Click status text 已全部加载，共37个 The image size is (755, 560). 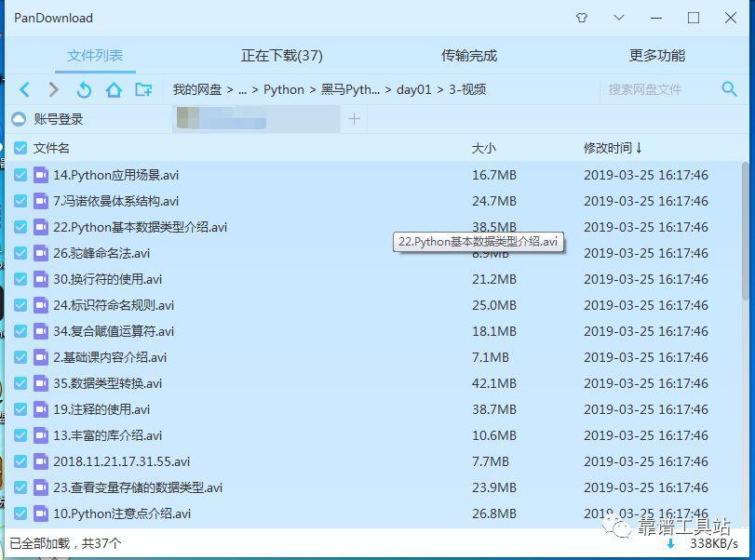click(x=65, y=543)
